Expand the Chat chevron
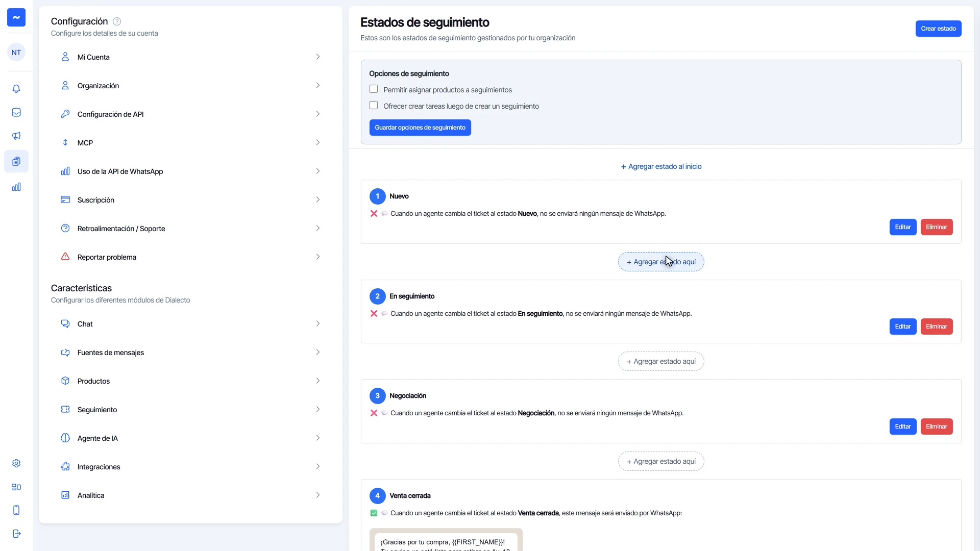The width and height of the screenshot is (980, 551). pyautogui.click(x=317, y=323)
